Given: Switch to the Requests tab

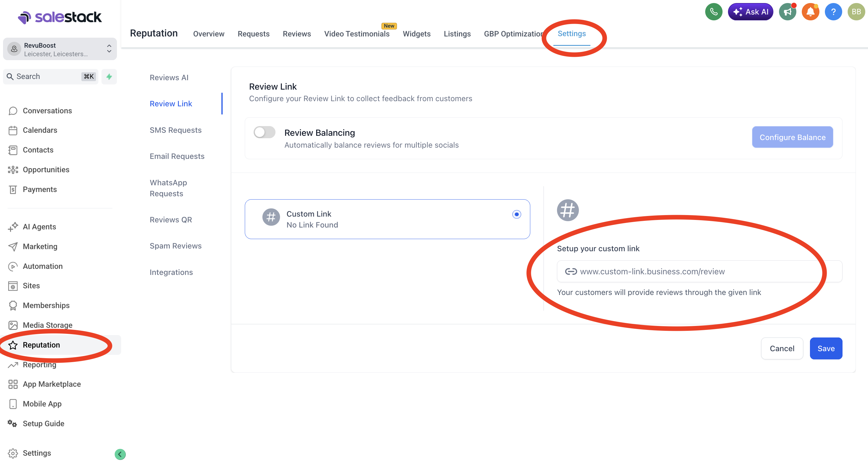Looking at the screenshot, I should (253, 34).
